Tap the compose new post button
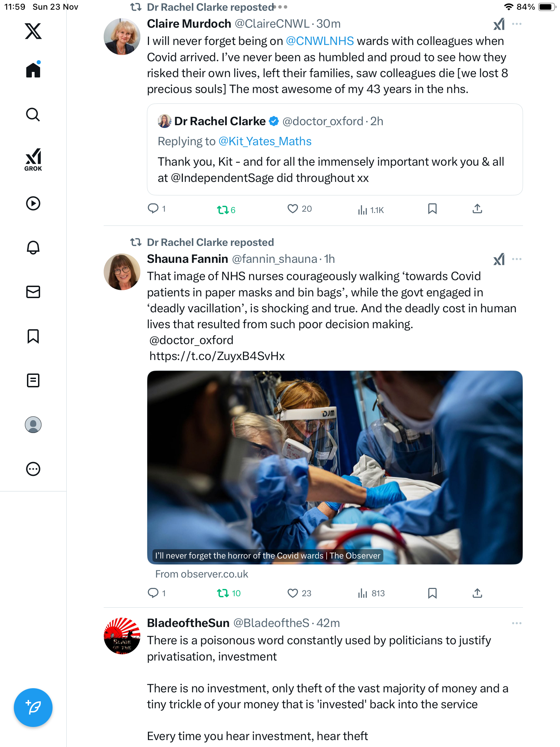Screen dimensions: 560x747 tap(33, 707)
